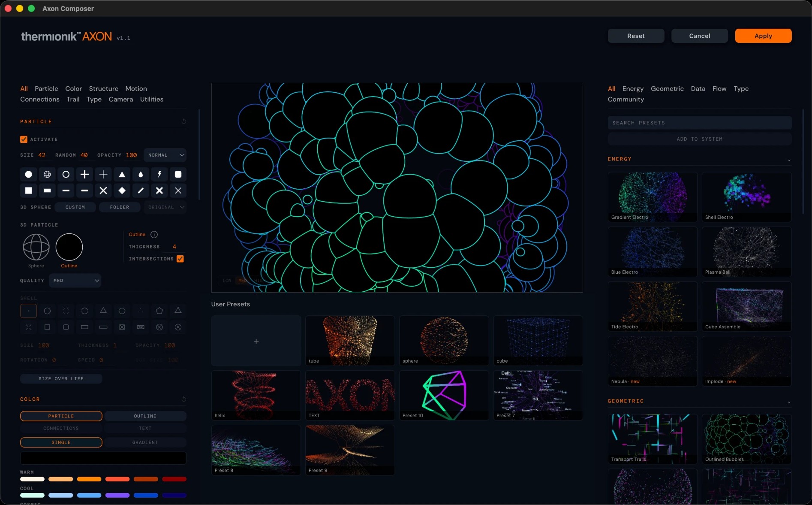Set color mode to Gradient
This screenshot has width=812, height=505.
(145, 442)
